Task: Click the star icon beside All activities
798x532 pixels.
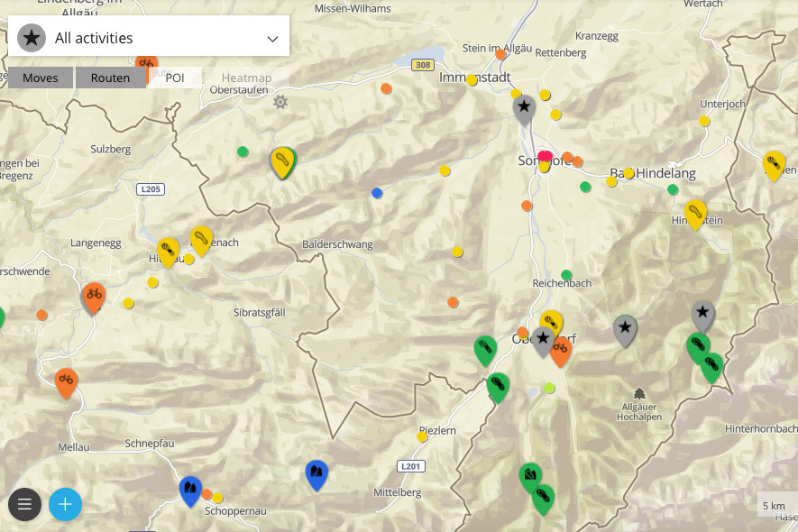Action: pyautogui.click(x=32, y=38)
